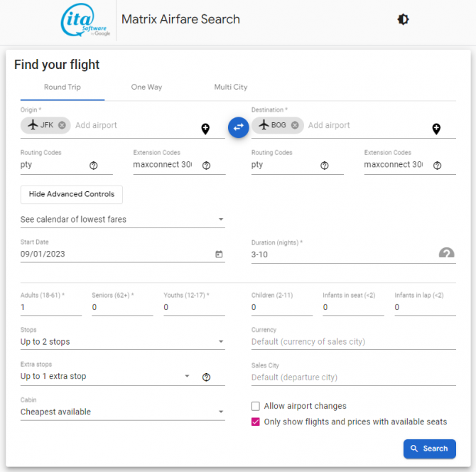Open origin nearby airports map pin
The width and height of the screenshot is (476, 472).
[x=205, y=129]
